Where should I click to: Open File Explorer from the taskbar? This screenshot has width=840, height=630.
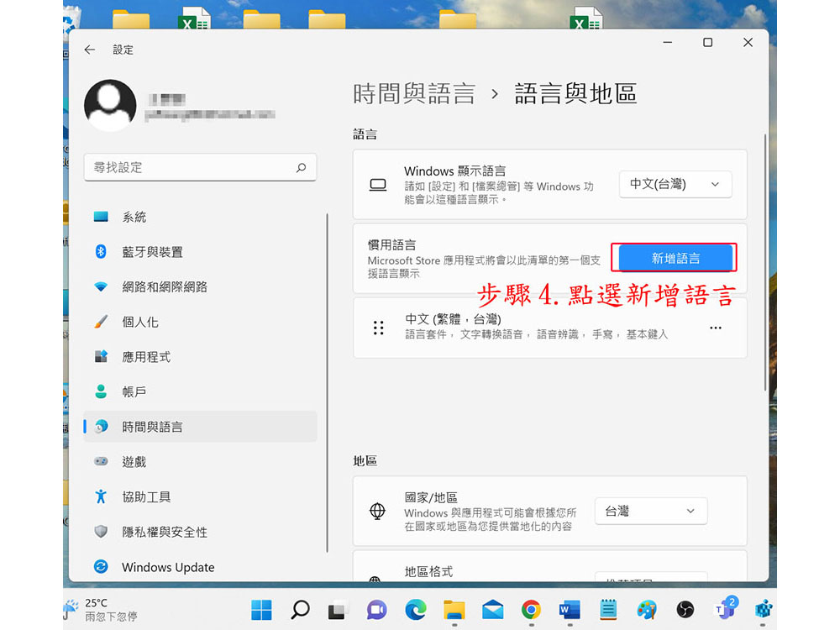tap(454, 610)
